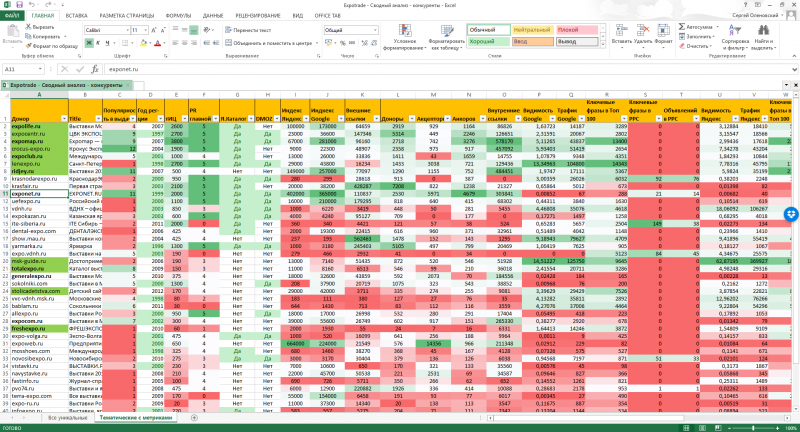Image resolution: width=800 pixels, height=432 pixels.
Task: Increase font size
Action: [154, 30]
